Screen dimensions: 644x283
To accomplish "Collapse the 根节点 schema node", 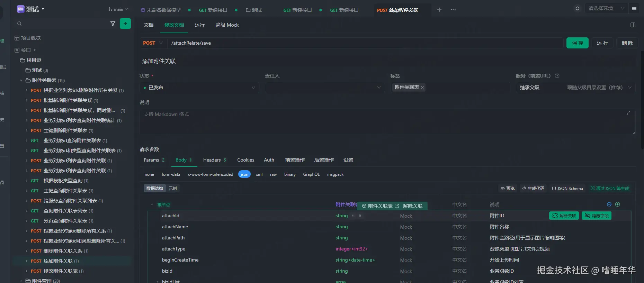I will [x=152, y=204].
